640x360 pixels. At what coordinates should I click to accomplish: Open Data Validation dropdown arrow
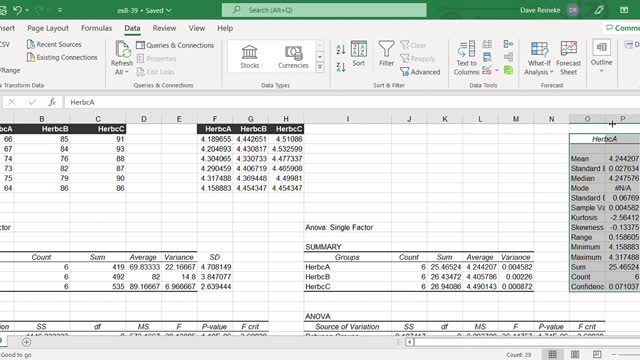click(x=497, y=70)
